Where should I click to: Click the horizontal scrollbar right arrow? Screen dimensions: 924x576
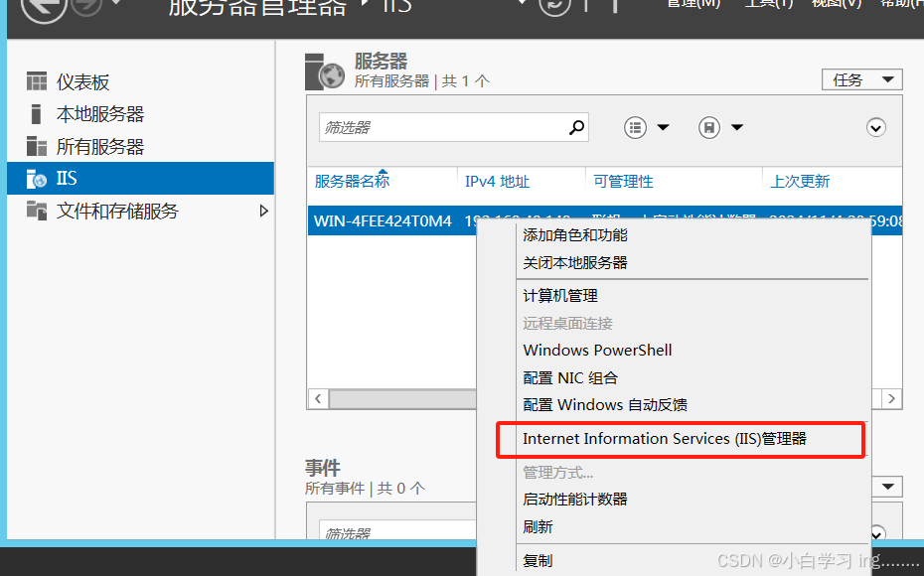tap(891, 398)
